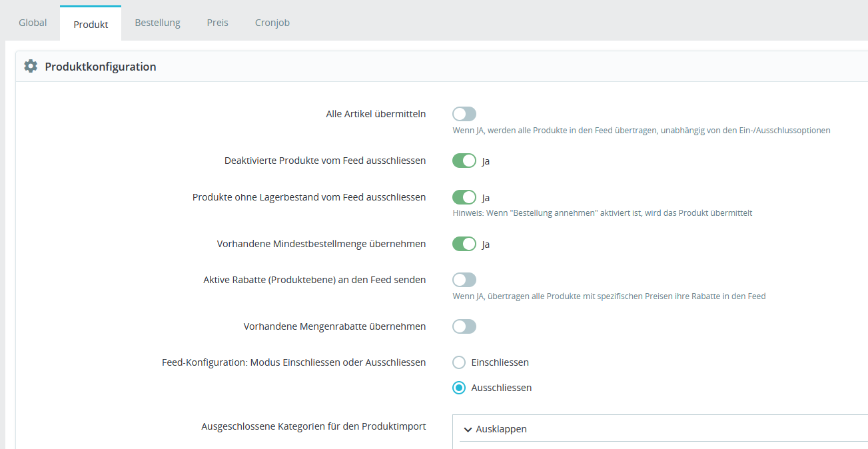Click the Feed-Konfiguration Modus label
868x449 pixels.
pyautogui.click(x=294, y=362)
